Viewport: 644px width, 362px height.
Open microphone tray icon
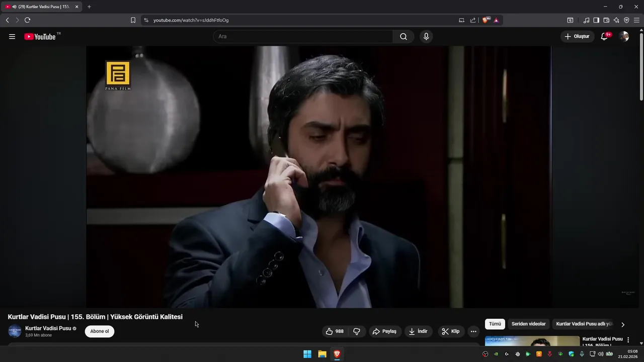582,354
